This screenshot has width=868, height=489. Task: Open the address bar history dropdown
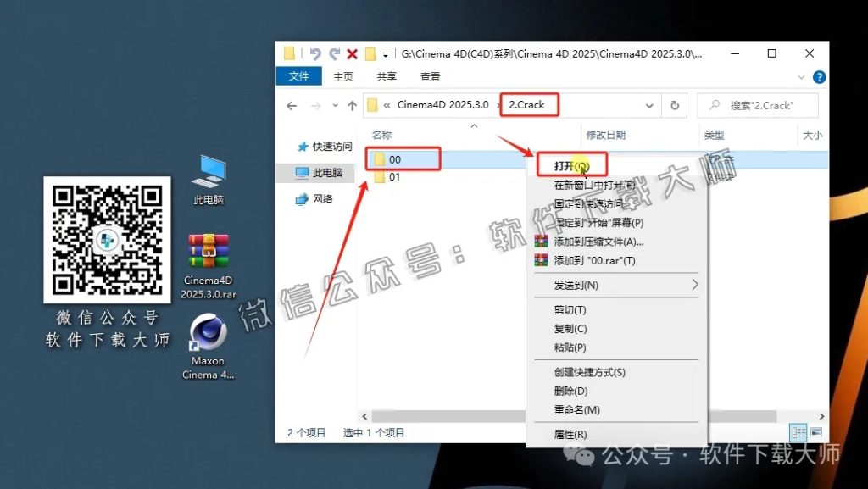pyautogui.click(x=649, y=105)
